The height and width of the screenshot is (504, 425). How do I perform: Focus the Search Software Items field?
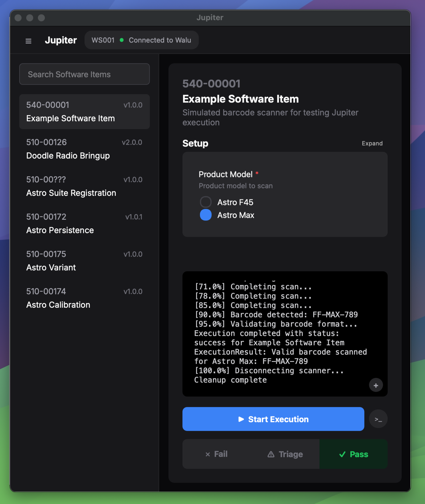85,74
